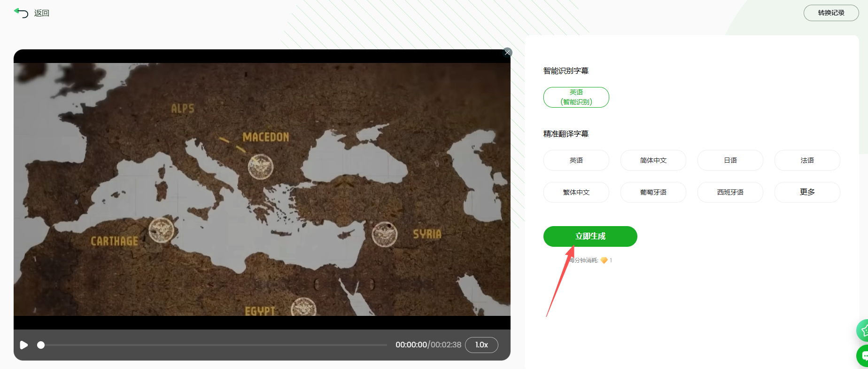Click the video progress slider handle
Image resolution: width=868 pixels, height=369 pixels.
tap(41, 345)
